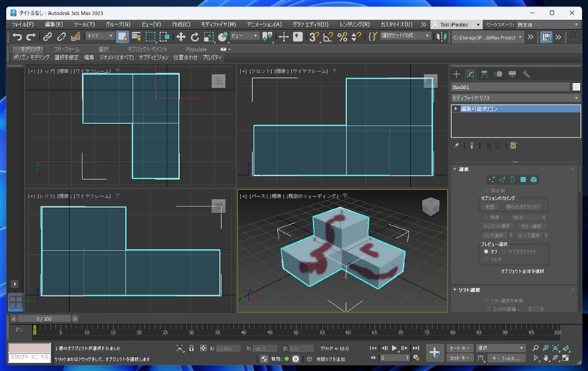The image size is (588, 371).
Task: Expand the 編集可能ポリゴン modifier stack entry
Action: (456, 109)
